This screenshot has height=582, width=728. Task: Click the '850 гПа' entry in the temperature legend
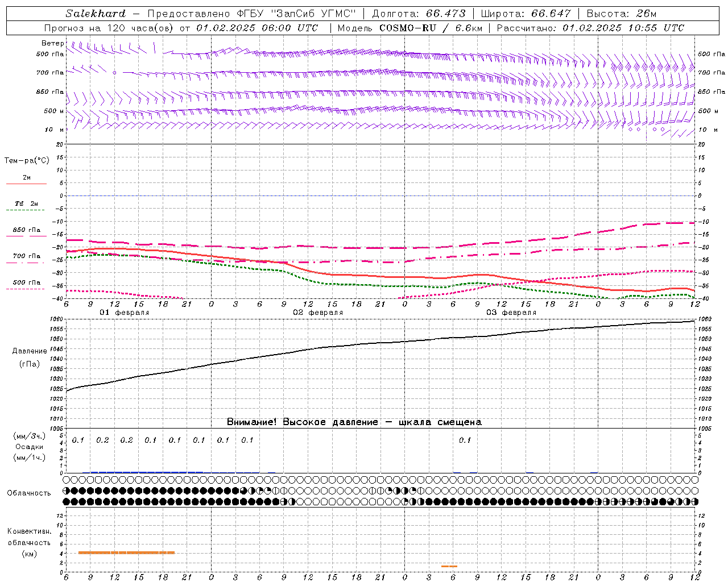(x=27, y=230)
